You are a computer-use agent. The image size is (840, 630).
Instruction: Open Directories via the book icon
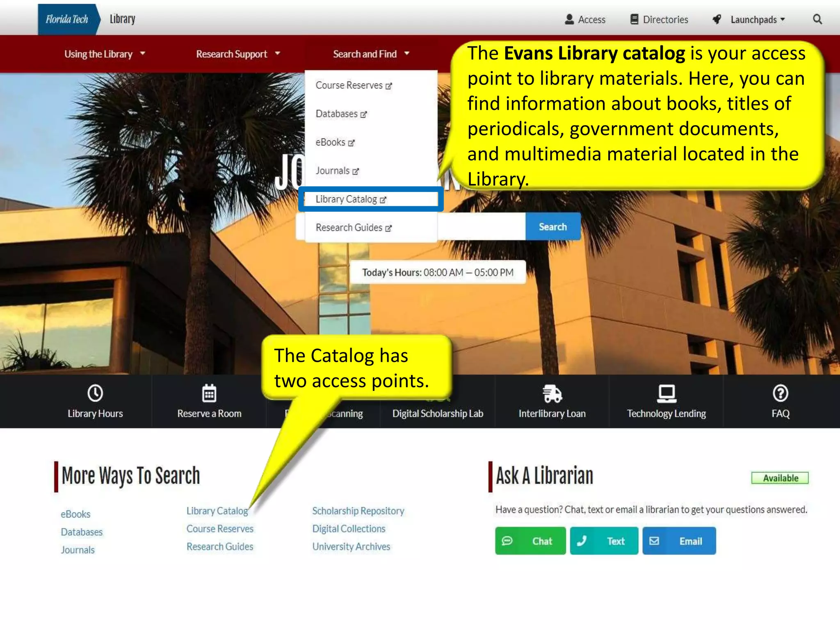[634, 19]
